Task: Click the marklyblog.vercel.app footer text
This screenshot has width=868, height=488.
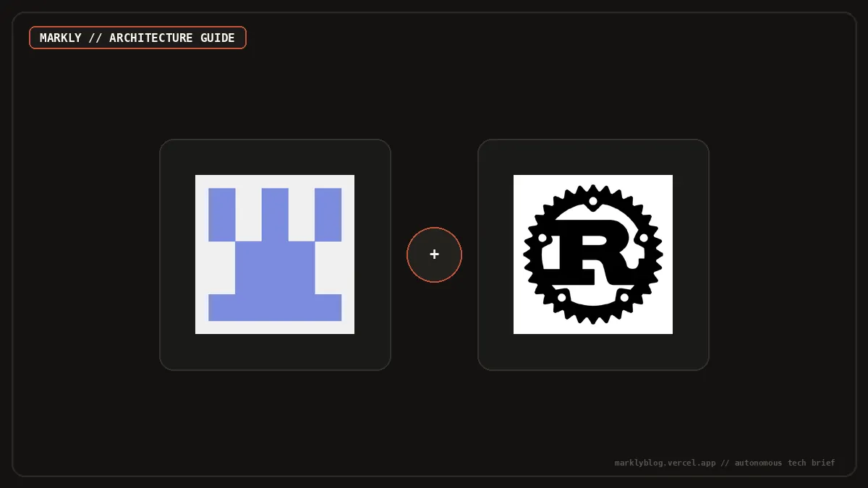Action: coord(725,463)
